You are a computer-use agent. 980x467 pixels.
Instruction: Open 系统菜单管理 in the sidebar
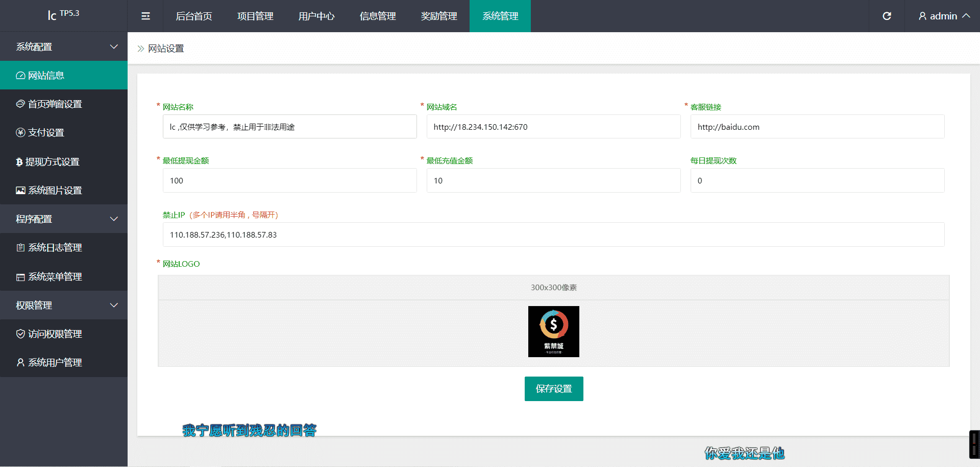pyautogui.click(x=64, y=276)
